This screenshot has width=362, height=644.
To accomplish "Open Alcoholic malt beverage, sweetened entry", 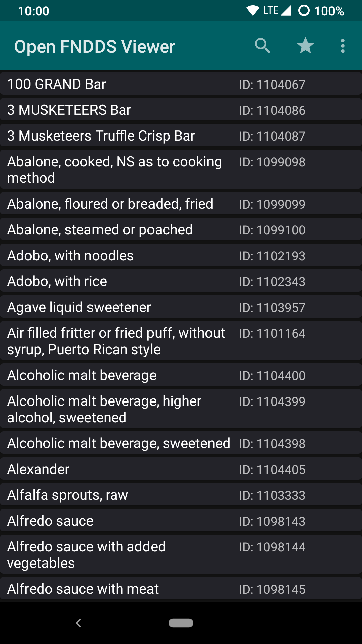I will pos(181,443).
